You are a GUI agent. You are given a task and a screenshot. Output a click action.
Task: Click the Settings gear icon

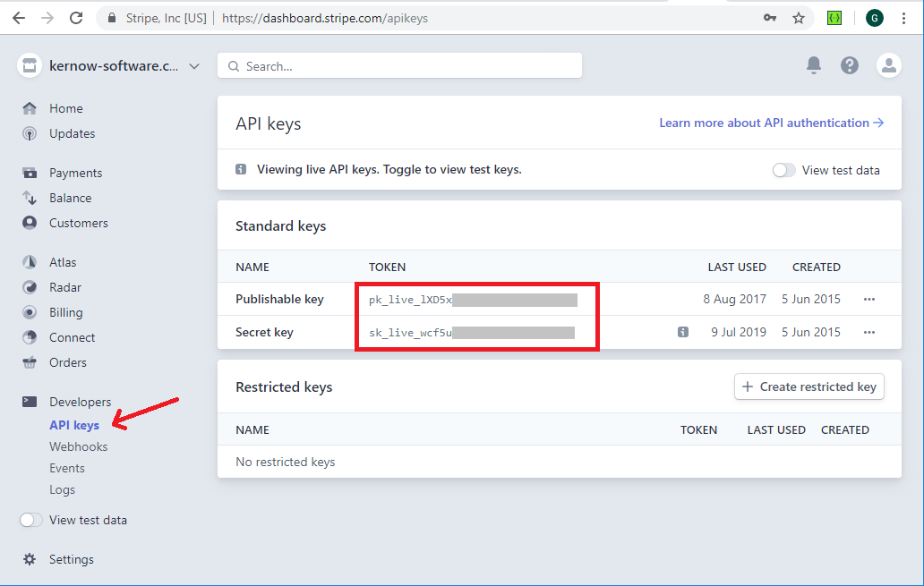[x=30, y=559]
